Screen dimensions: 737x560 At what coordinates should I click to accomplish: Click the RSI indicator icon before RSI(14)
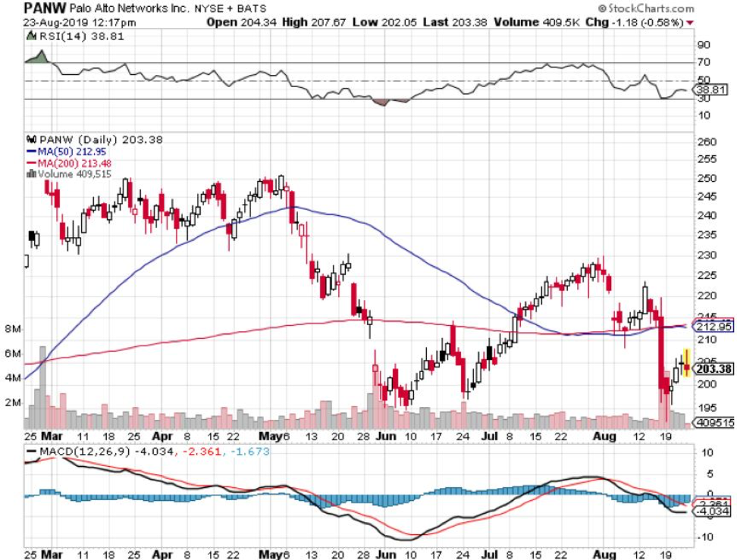[31, 36]
